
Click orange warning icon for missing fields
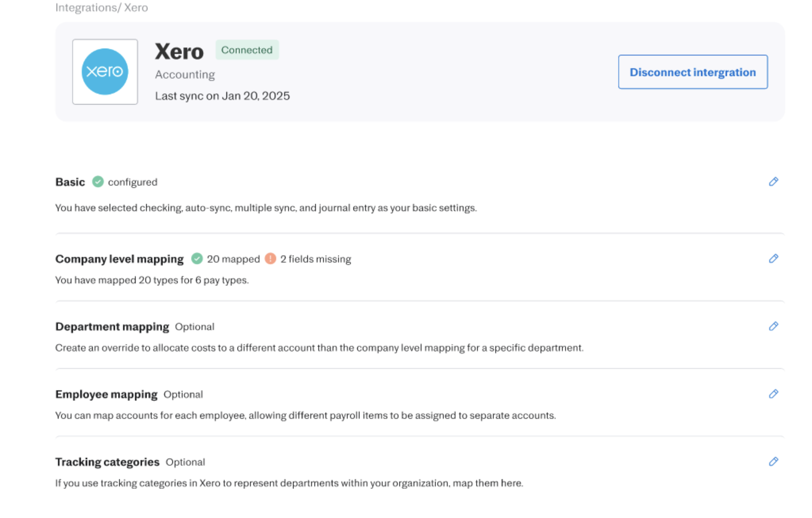click(x=270, y=259)
